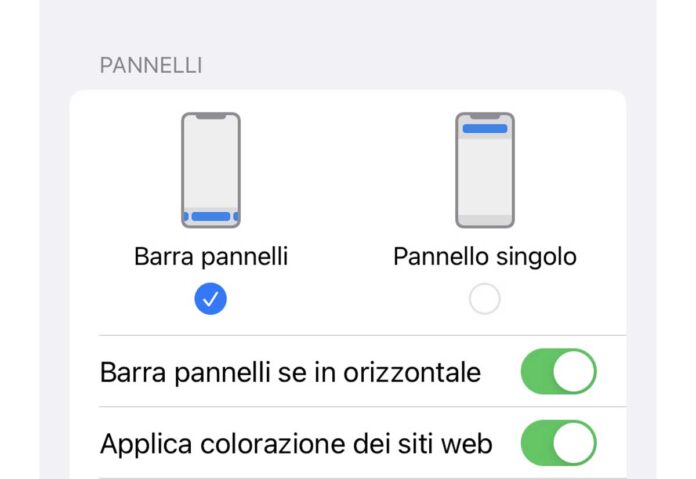Click the notch of the Barra pannelli phone icon
The height and width of the screenshot is (479, 696).
pos(211,116)
